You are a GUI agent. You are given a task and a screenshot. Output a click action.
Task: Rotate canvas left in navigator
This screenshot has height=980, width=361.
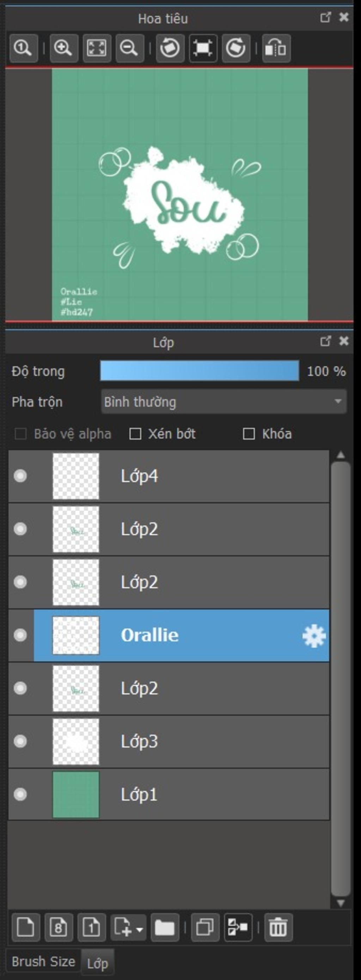tap(170, 48)
